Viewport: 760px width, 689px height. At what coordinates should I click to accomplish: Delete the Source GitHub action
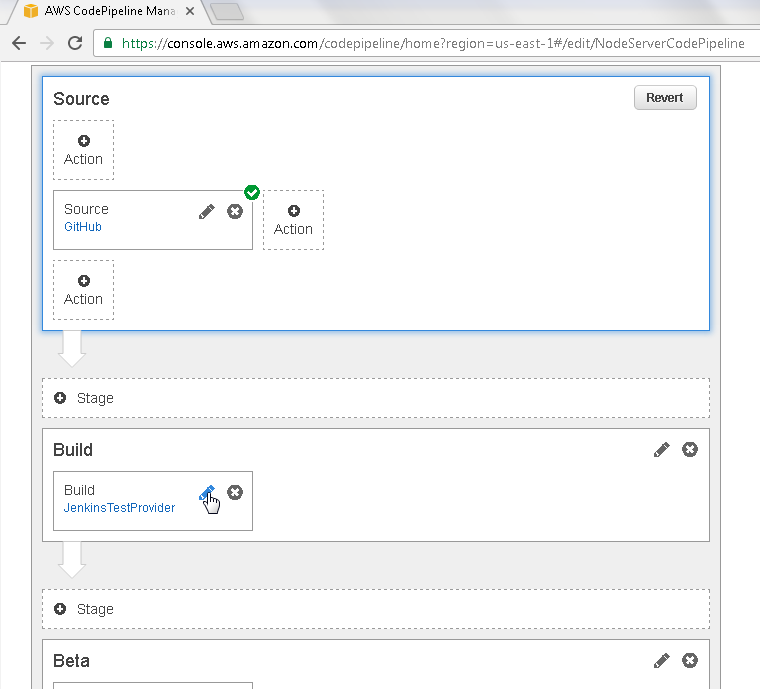tap(235, 211)
